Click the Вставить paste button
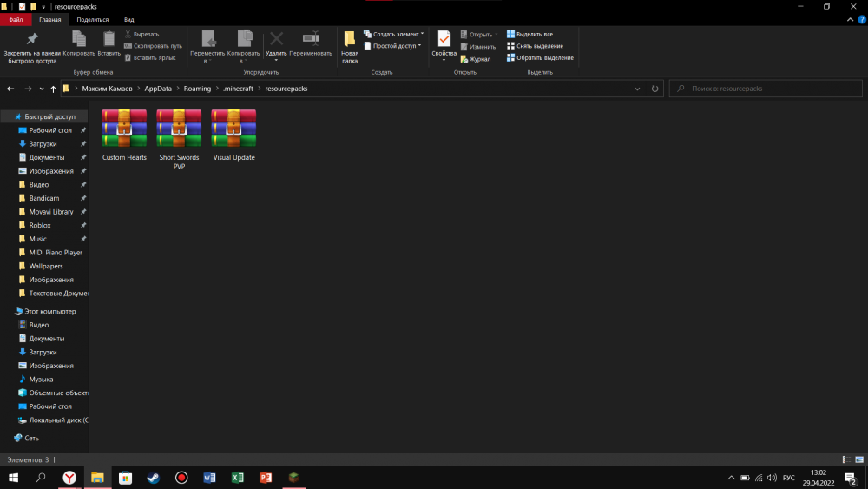 click(109, 43)
